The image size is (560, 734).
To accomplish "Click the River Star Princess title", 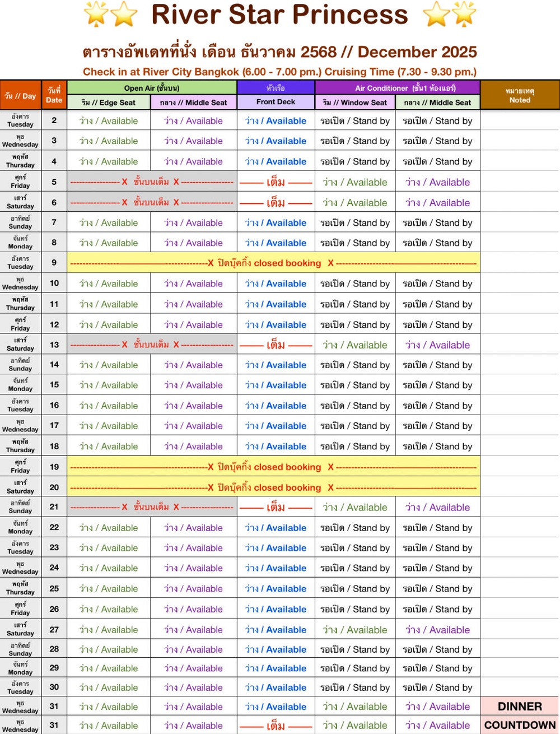I will 279,15.
